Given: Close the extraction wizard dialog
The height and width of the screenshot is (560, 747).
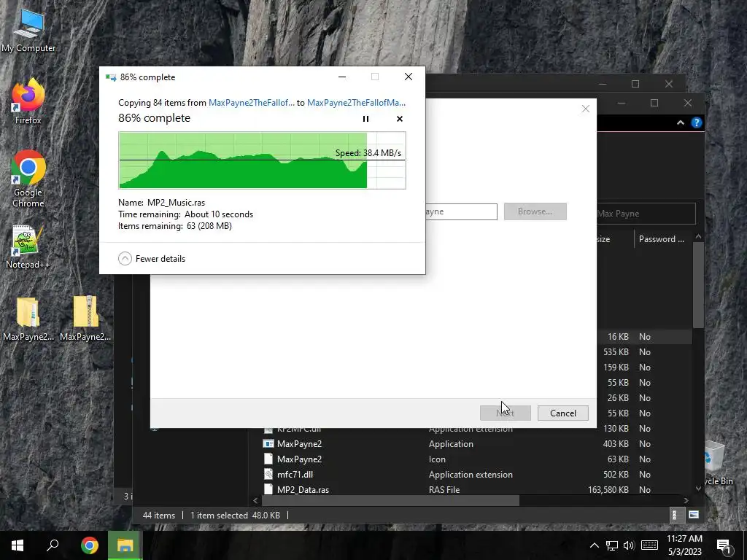Looking at the screenshot, I should [586, 109].
